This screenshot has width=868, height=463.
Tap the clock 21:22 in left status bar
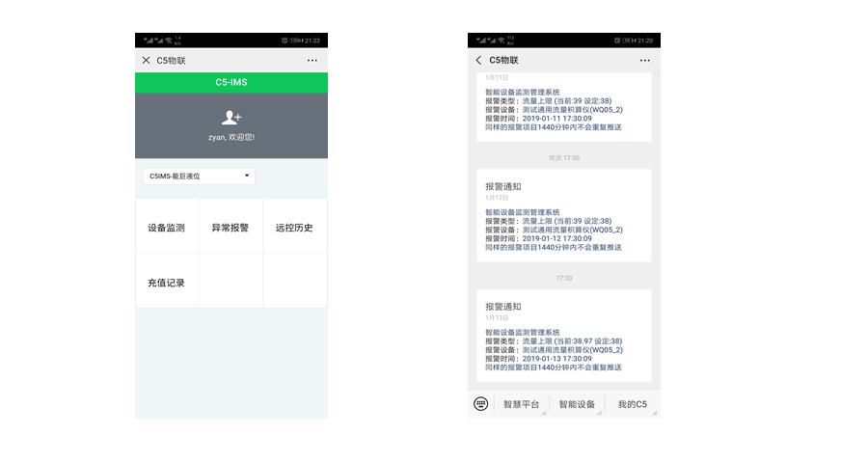pos(312,41)
